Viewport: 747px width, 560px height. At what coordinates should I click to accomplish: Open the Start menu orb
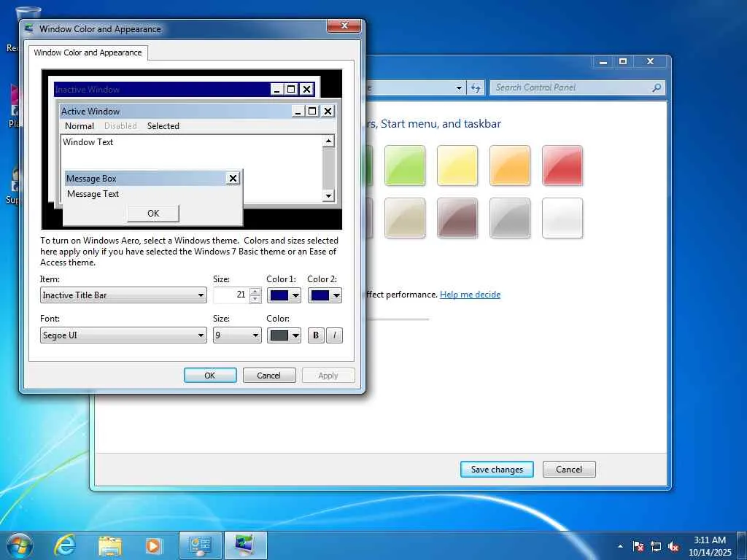pos(20,545)
